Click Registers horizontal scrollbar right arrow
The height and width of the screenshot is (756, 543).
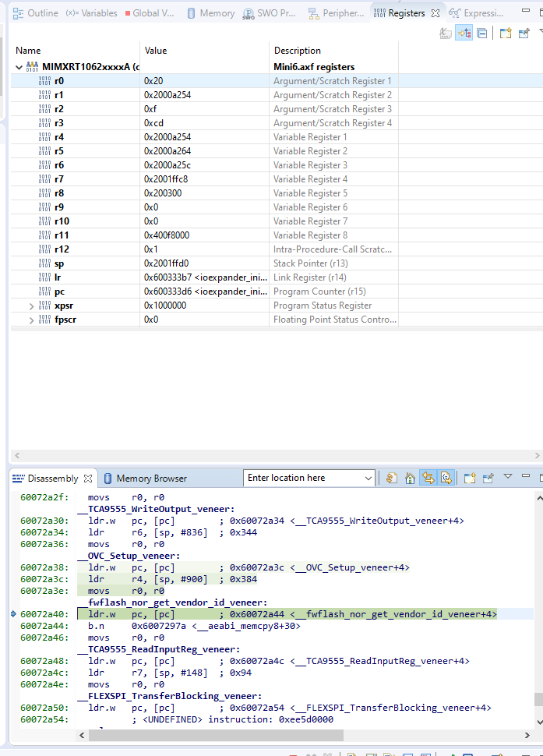538,456
